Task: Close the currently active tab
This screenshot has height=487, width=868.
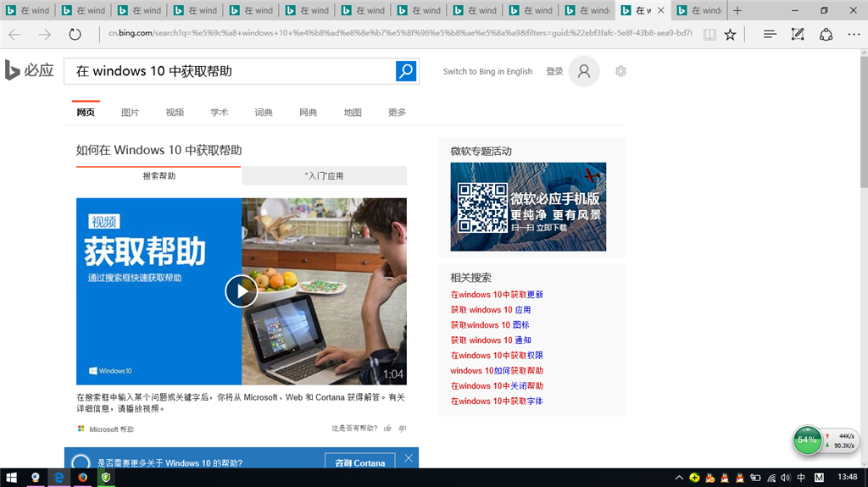Action: point(660,10)
